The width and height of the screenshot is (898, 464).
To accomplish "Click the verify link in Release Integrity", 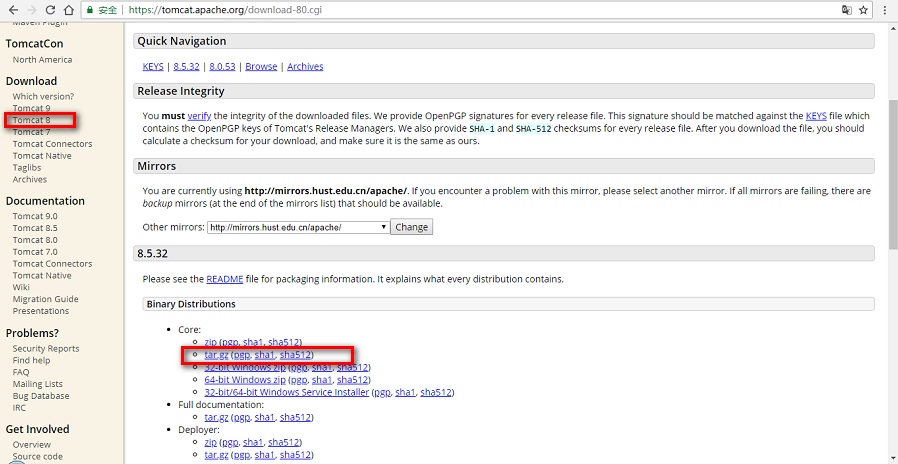I will (199, 116).
